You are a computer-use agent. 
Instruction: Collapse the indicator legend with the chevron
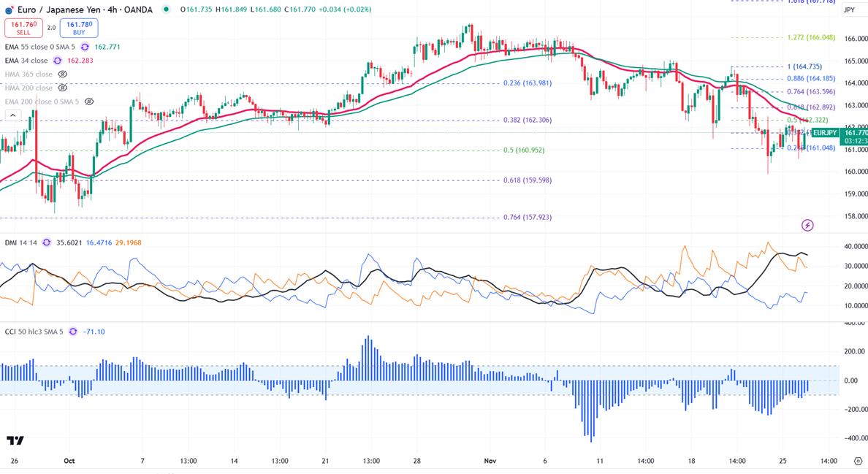[12, 115]
